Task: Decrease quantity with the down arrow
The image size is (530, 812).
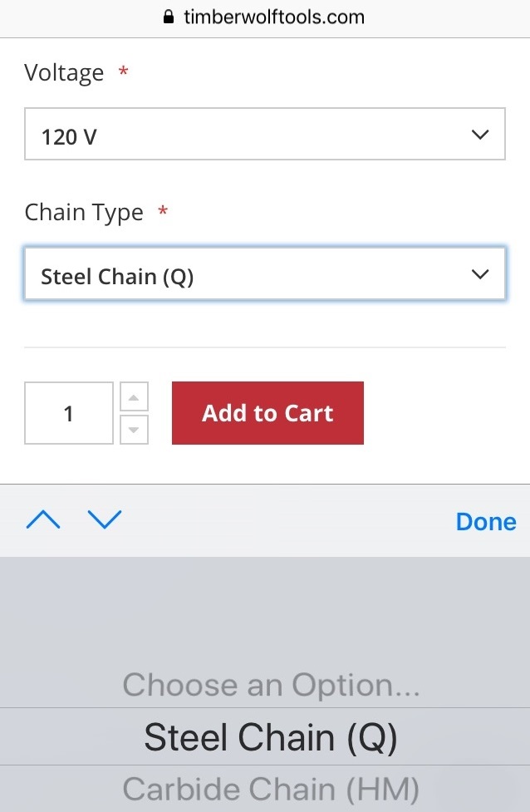Action: (134, 430)
